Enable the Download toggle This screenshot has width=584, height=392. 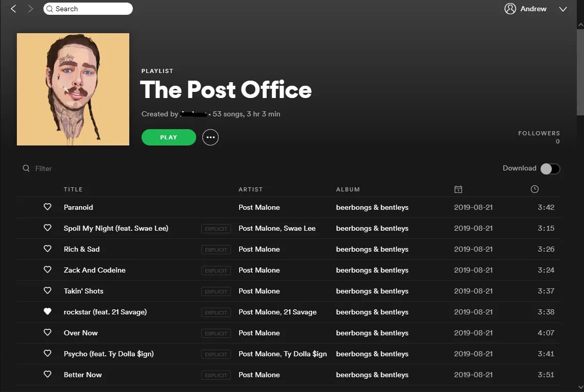click(550, 168)
